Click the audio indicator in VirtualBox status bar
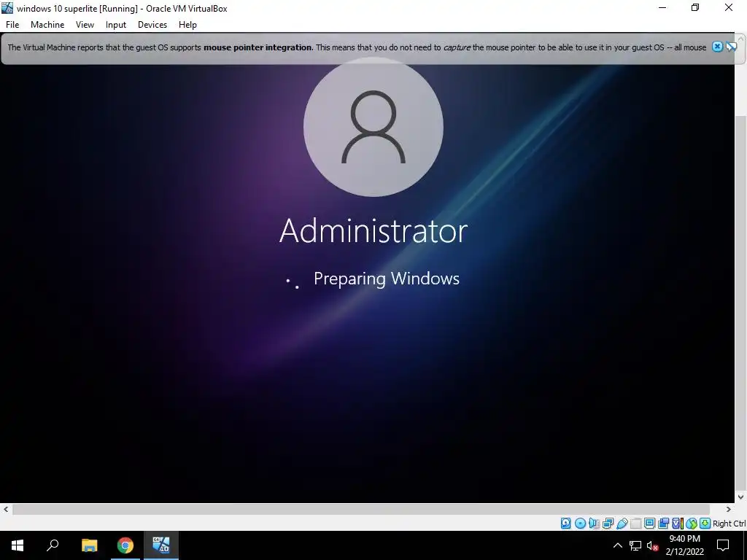This screenshot has height=560, width=747. coord(594,524)
